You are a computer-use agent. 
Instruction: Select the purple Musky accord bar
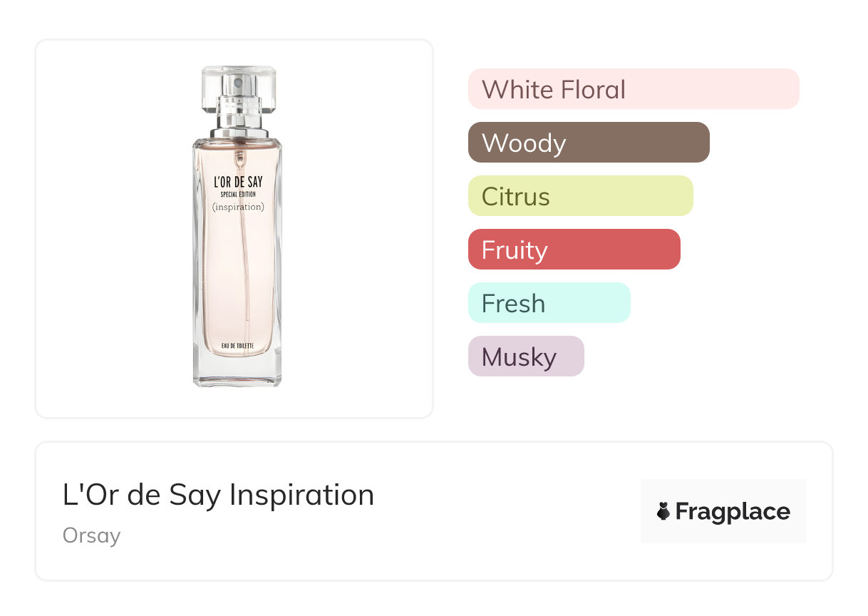[x=526, y=356]
